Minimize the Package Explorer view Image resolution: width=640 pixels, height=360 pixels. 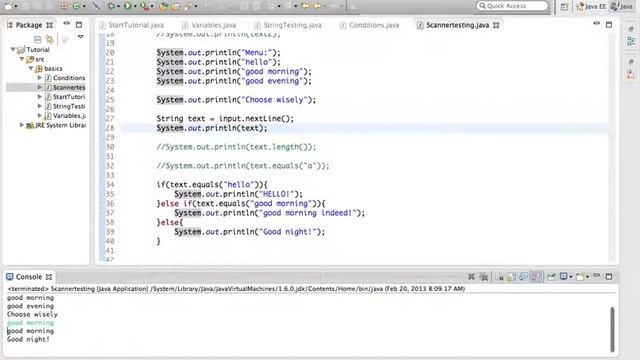click(x=67, y=24)
